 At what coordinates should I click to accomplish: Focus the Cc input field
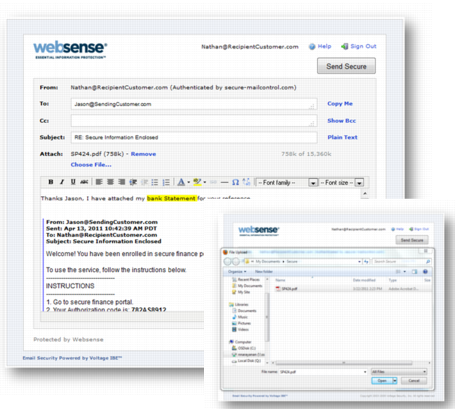pos(194,121)
